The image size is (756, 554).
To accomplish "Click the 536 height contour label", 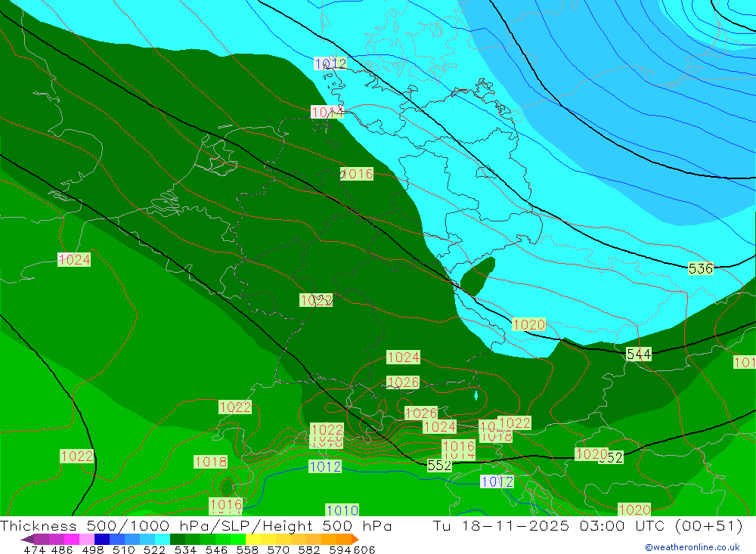I will pyautogui.click(x=701, y=268).
